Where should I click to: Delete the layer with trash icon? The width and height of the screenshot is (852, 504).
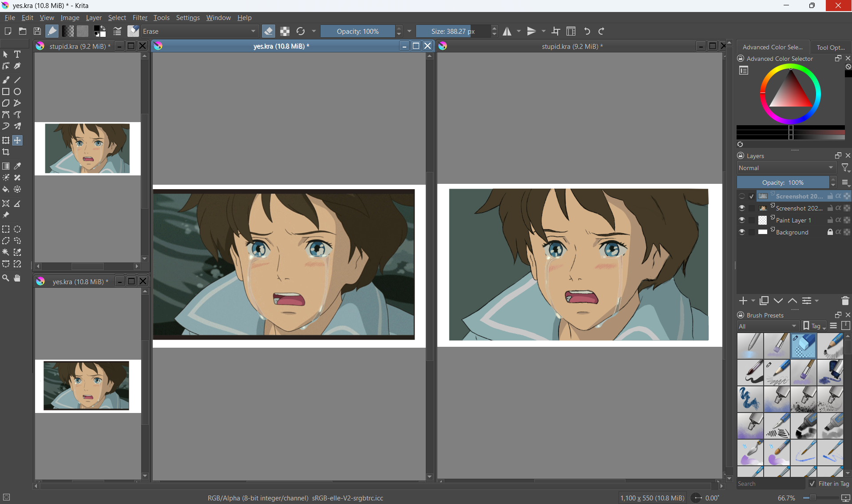[x=845, y=301]
